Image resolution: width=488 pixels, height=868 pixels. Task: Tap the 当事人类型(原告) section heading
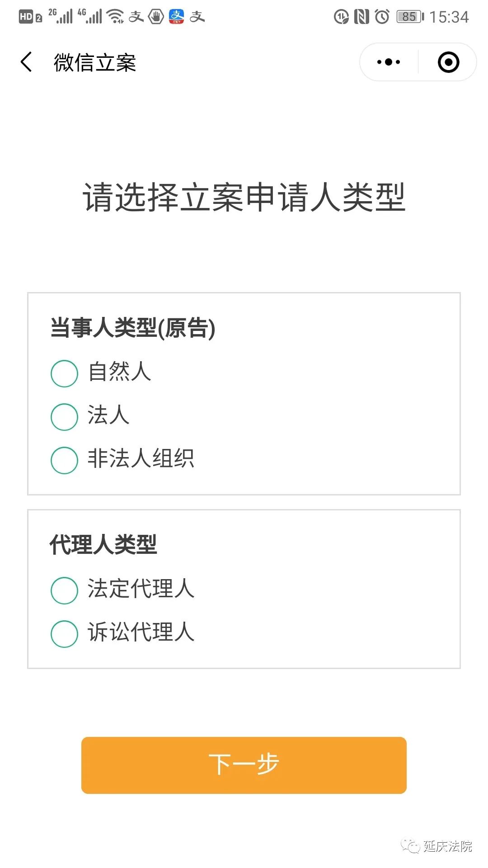tap(132, 328)
